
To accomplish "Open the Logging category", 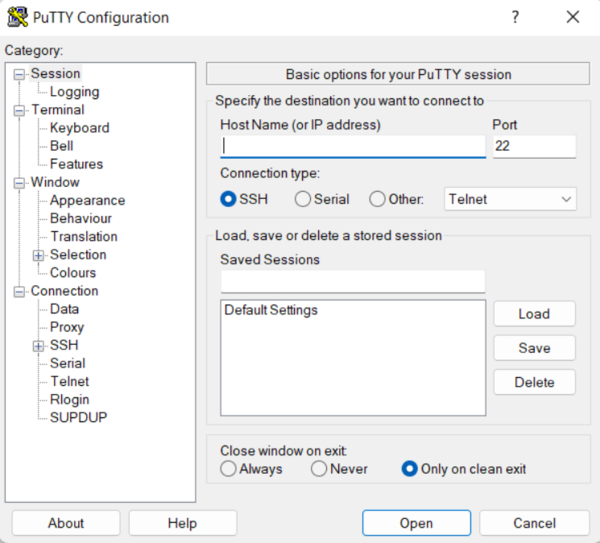I will click(74, 92).
